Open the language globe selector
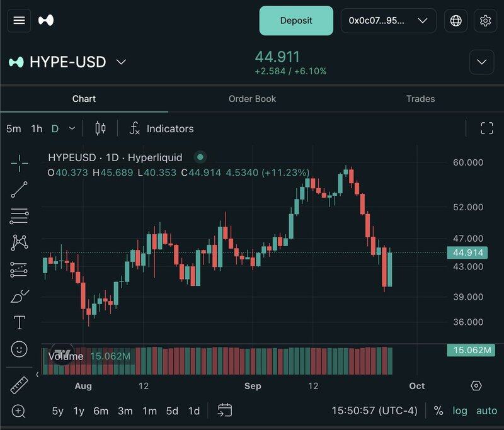The width and height of the screenshot is (504, 430). pyautogui.click(x=455, y=21)
